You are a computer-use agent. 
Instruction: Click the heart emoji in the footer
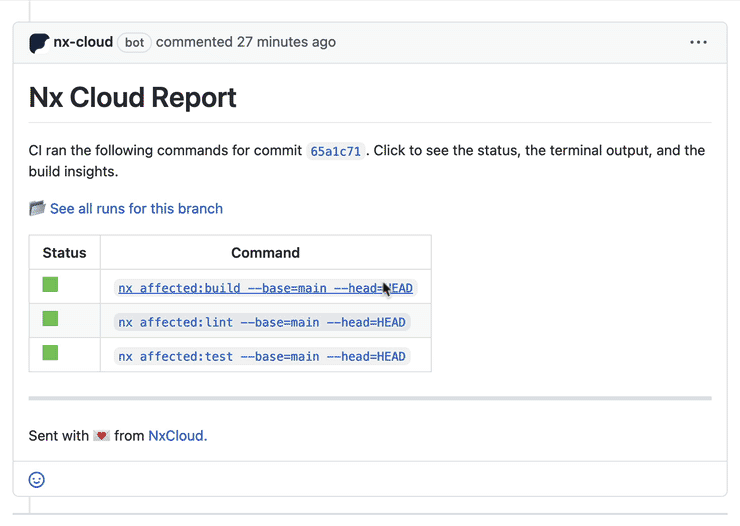(x=101, y=435)
